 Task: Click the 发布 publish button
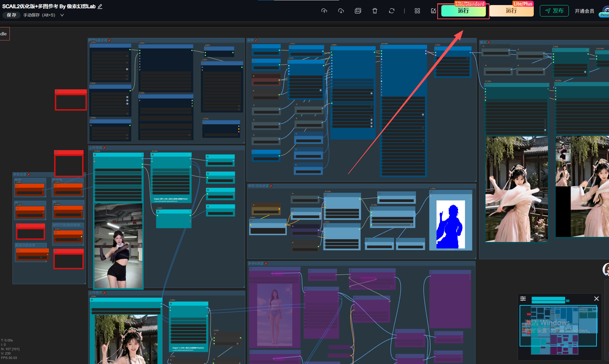(554, 11)
